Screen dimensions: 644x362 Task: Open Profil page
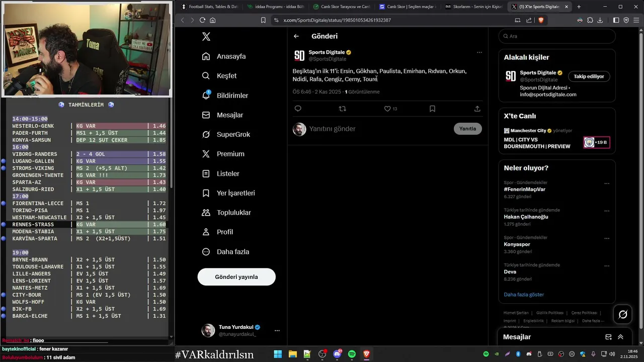click(217, 232)
